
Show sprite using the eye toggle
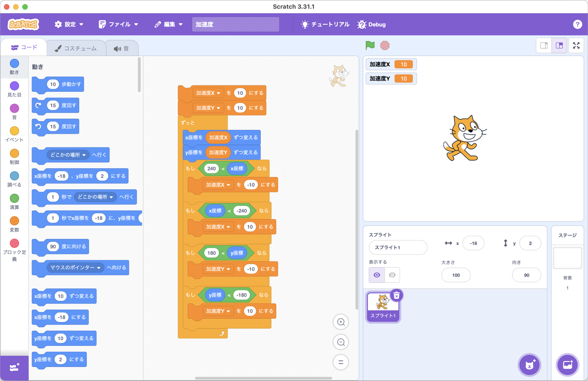click(x=376, y=275)
